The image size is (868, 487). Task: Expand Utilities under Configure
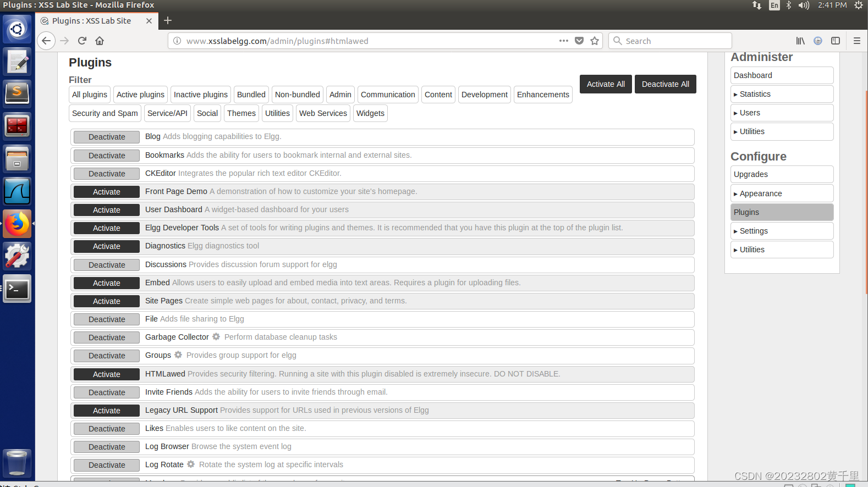point(782,250)
